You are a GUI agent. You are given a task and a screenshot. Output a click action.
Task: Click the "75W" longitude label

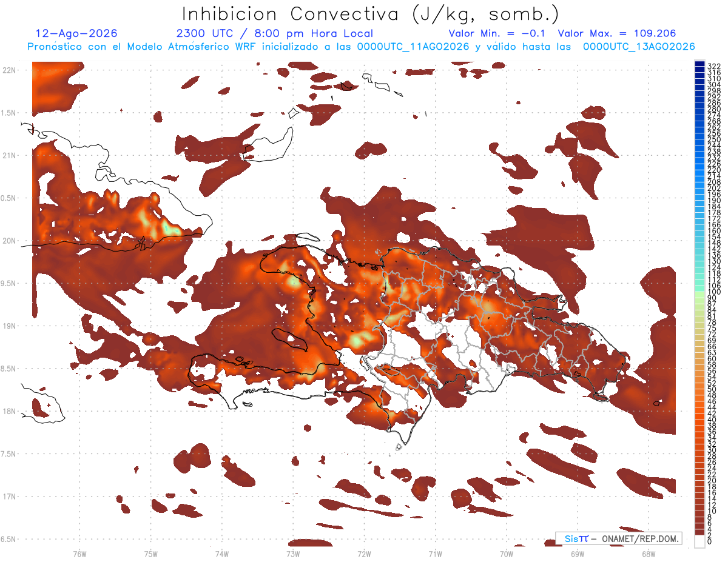pos(150,553)
